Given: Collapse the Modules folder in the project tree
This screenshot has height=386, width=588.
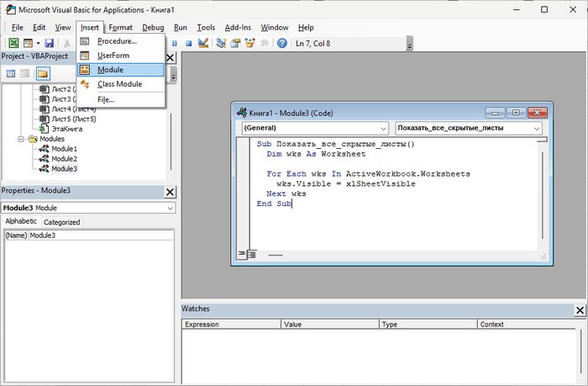Looking at the screenshot, I should coord(23,139).
